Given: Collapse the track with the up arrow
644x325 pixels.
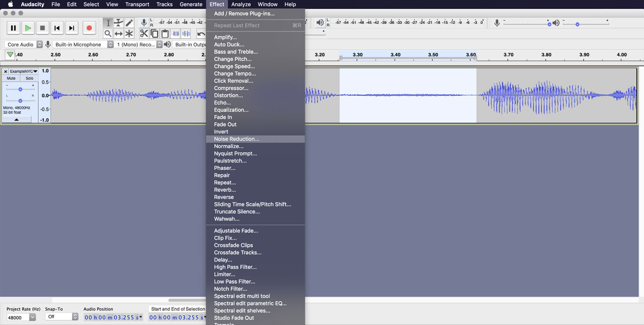Looking at the screenshot, I should coord(16,120).
